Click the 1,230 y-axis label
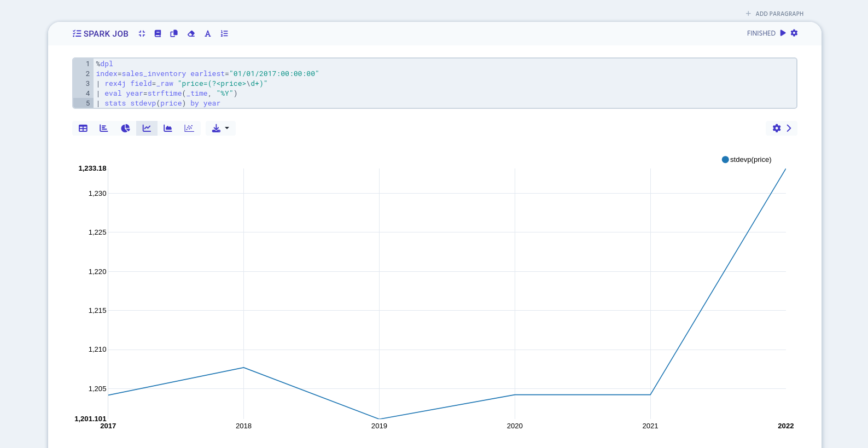This screenshot has height=448, width=868. (x=97, y=193)
